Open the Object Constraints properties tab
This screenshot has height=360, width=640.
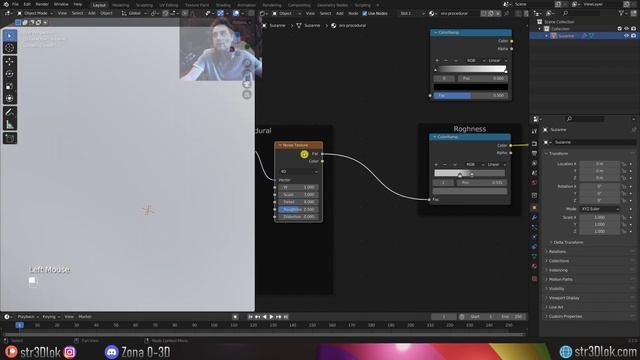click(534, 247)
